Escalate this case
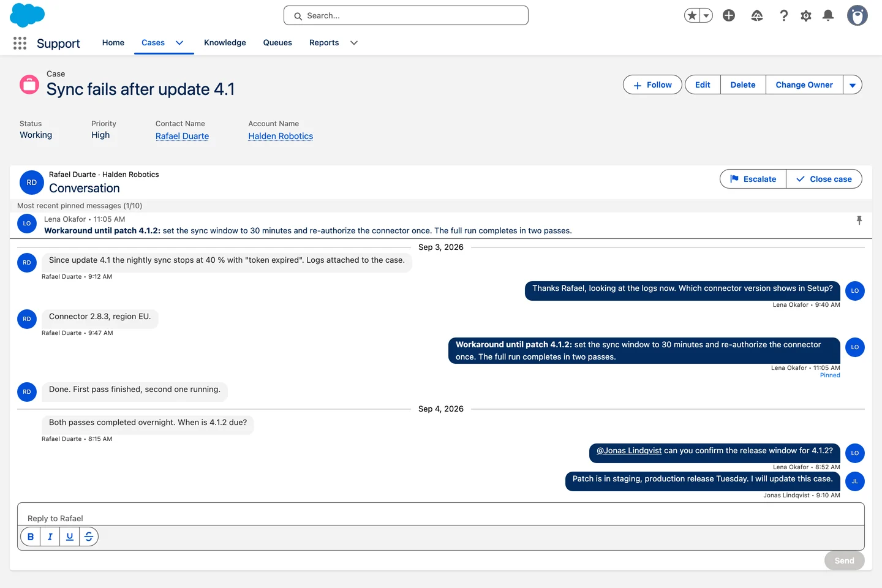This screenshot has width=882, height=588. click(x=753, y=179)
